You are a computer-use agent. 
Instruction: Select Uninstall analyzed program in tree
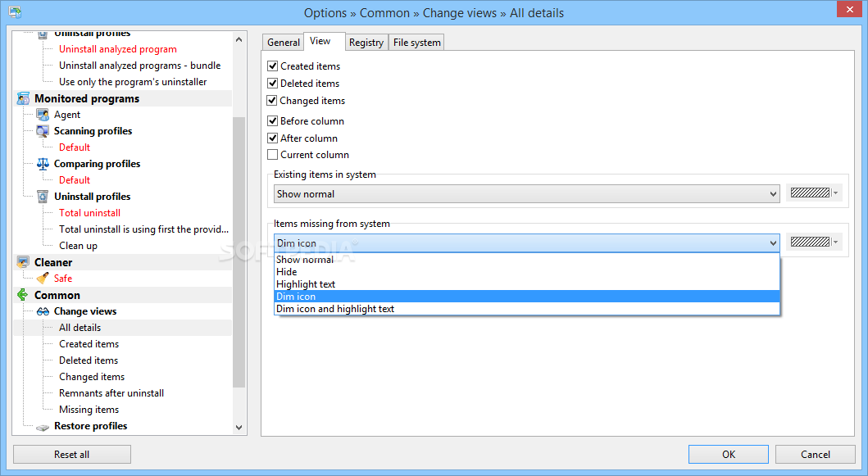[118, 49]
